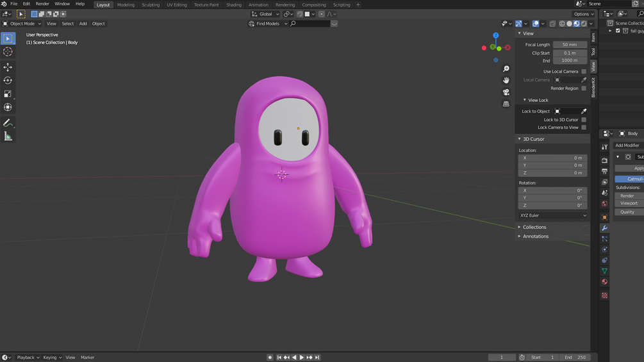Expand fall guy collection in outliner
644x362 pixels.
[x=610, y=31]
